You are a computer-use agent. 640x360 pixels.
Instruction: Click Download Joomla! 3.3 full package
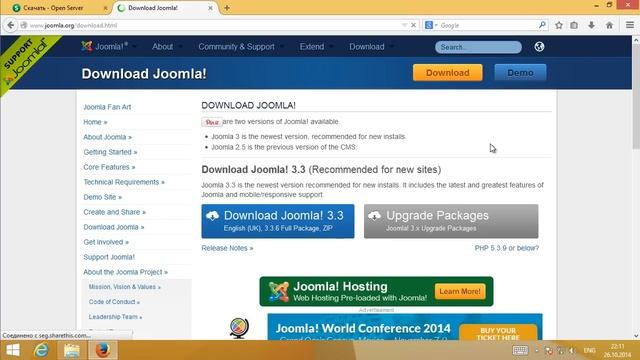(x=278, y=221)
